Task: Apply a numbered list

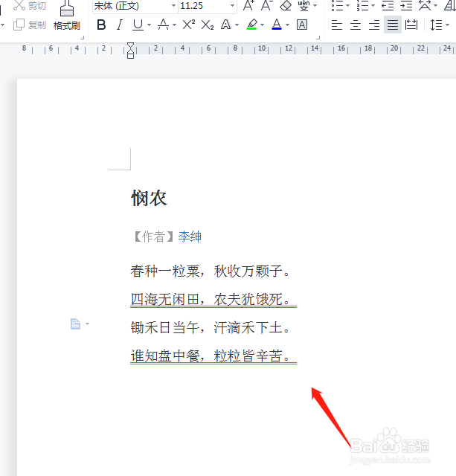Action: coord(362,5)
